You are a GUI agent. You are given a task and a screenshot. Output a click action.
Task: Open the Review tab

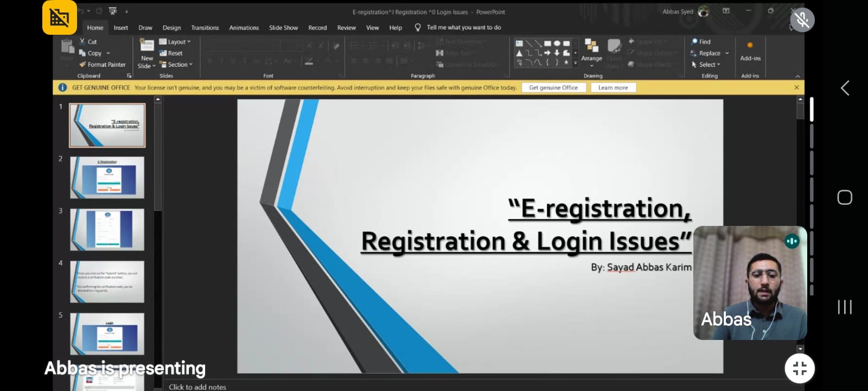[x=347, y=28]
